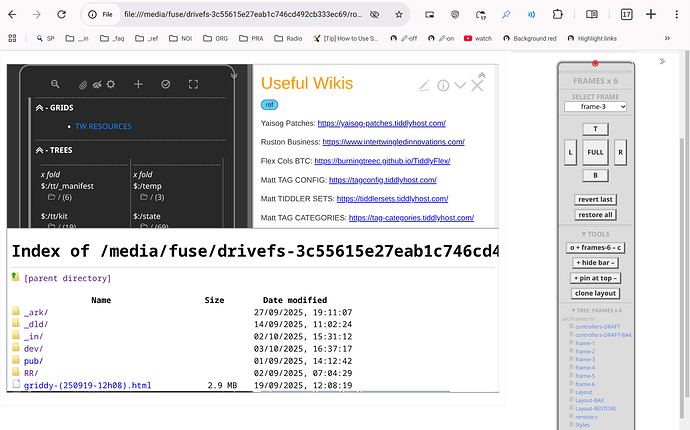This screenshot has height=430, width=690.
Task: Show info for Useful Wikis tiddler
Action: (x=443, y=86)
